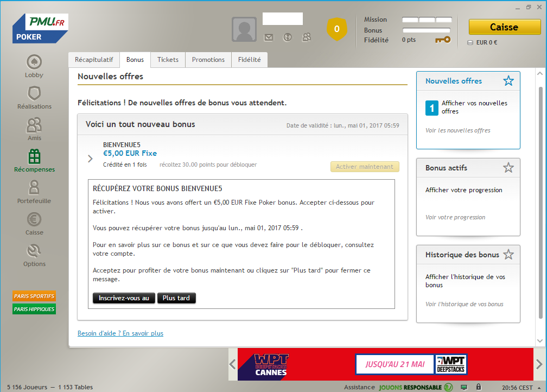
Task: Switch to the Récapitulatif tab
Action: (x=94, y=60)
